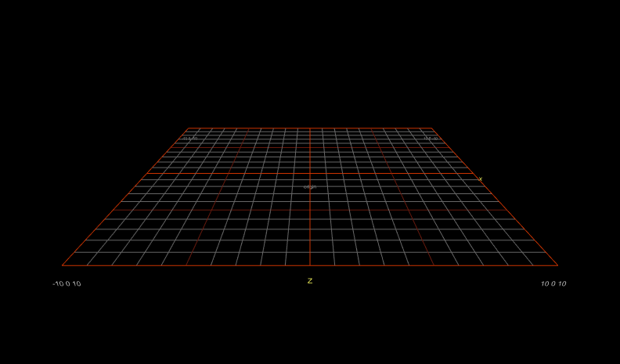Viewport: 620px width, 364px height.
Task: Click the "-10 0 10" corner coordinate label
Action: tap(67, 283)
